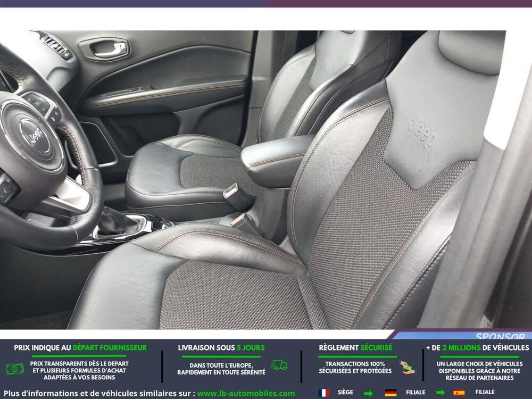The height and width of the screenshot is (399, 532).
Task: Click 'FILIALE' label beside the German flag
Action: tap(415, 392)
